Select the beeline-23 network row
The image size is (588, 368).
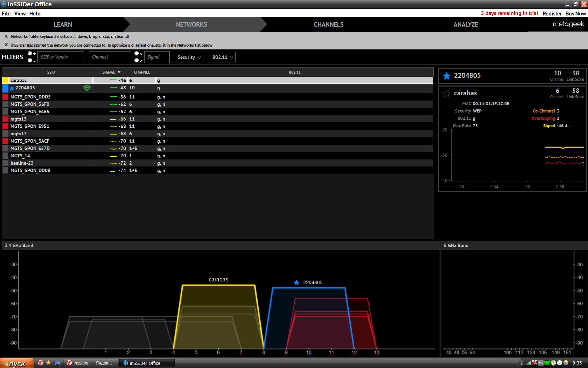[x=218, y=163]
